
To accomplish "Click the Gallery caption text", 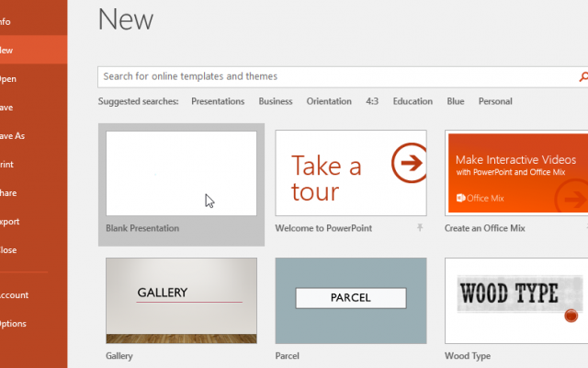I will point(119,356).
